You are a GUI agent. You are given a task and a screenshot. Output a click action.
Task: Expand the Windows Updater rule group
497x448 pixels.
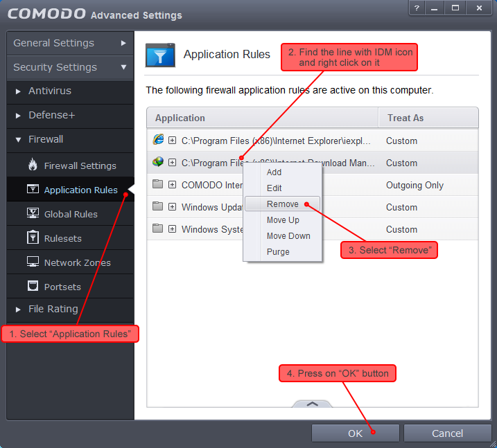click(172, 207)
